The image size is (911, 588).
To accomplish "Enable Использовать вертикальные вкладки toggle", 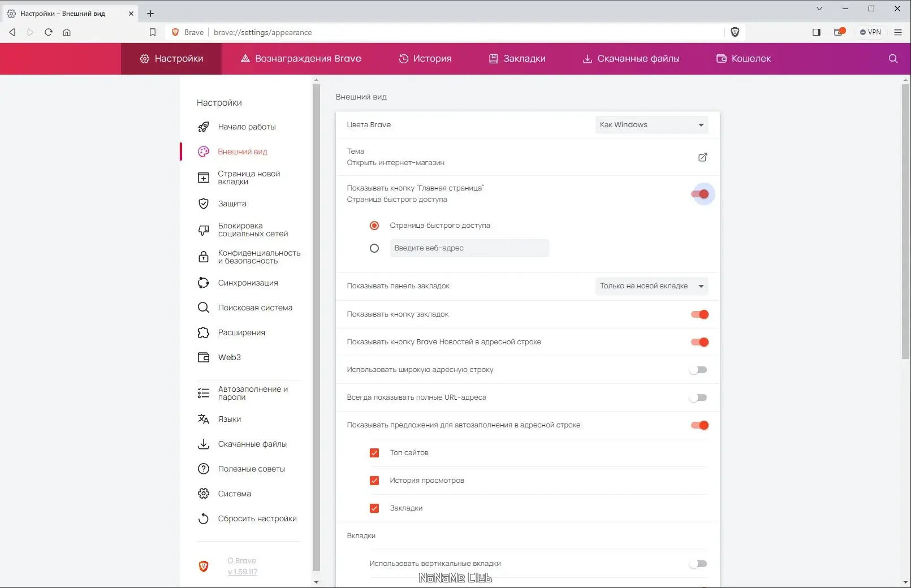I will tap(698, 564).
